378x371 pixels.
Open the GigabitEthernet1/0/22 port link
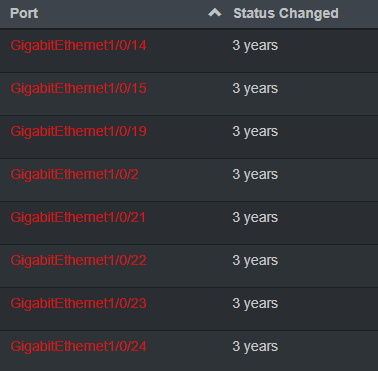(78, 260)
